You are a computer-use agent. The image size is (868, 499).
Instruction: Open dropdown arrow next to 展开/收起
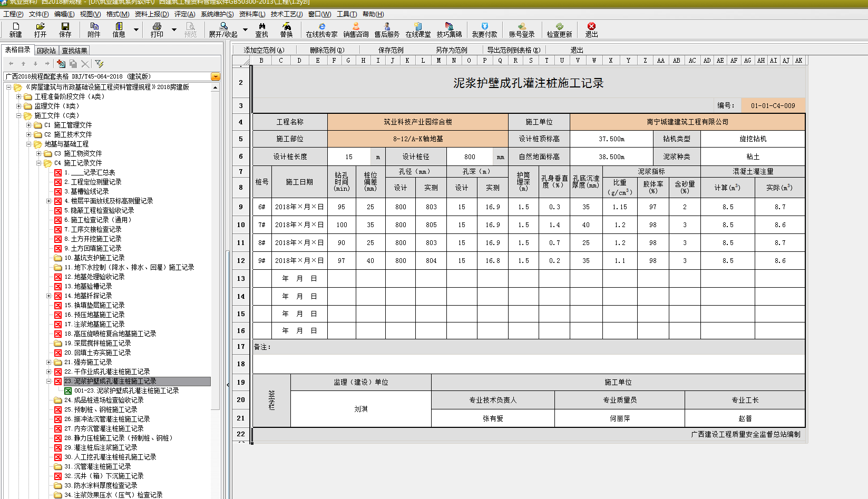coord(245,30)
